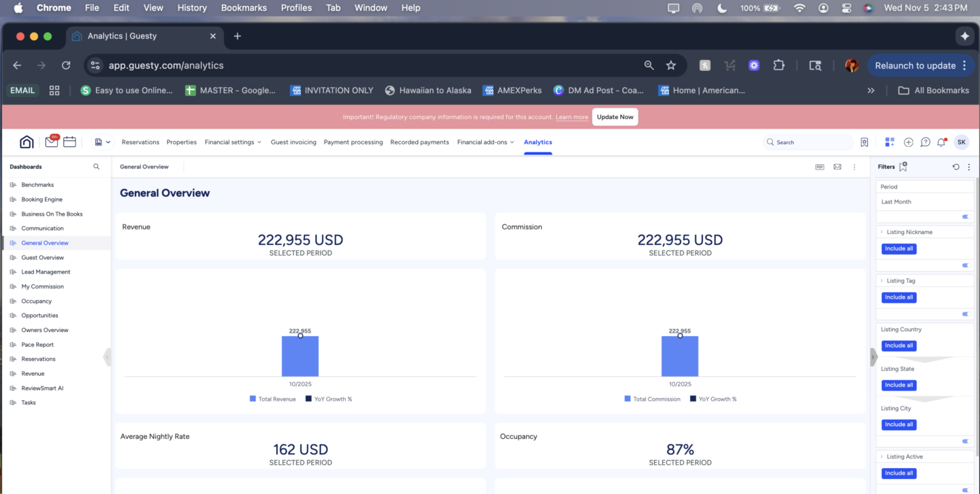Click the Guesty home logo icon
The width and height of the screenshot is (980, 494).
tap(27, 142)
